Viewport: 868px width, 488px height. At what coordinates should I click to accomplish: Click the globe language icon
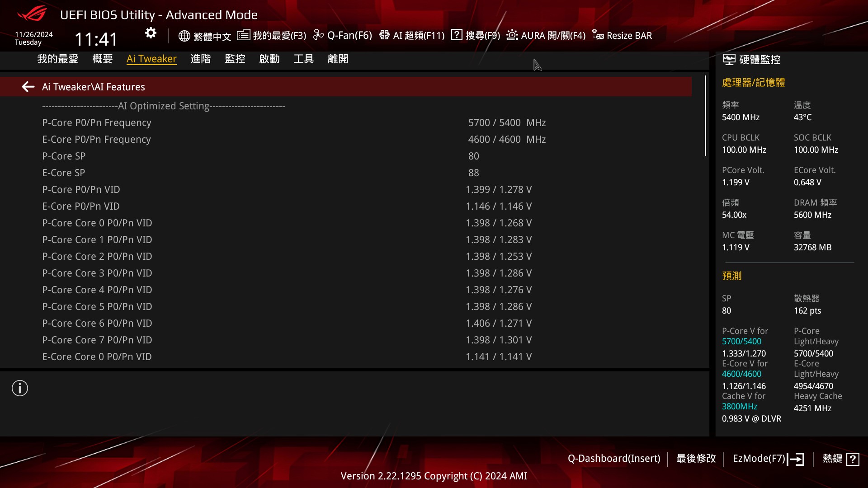(184, 36)
